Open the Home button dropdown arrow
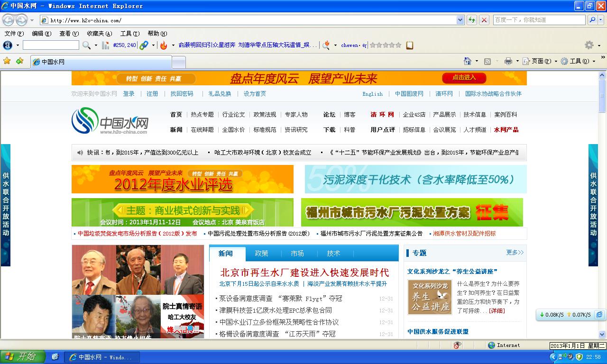Screen dimensions: 607x364 click(x=477, y=61)
